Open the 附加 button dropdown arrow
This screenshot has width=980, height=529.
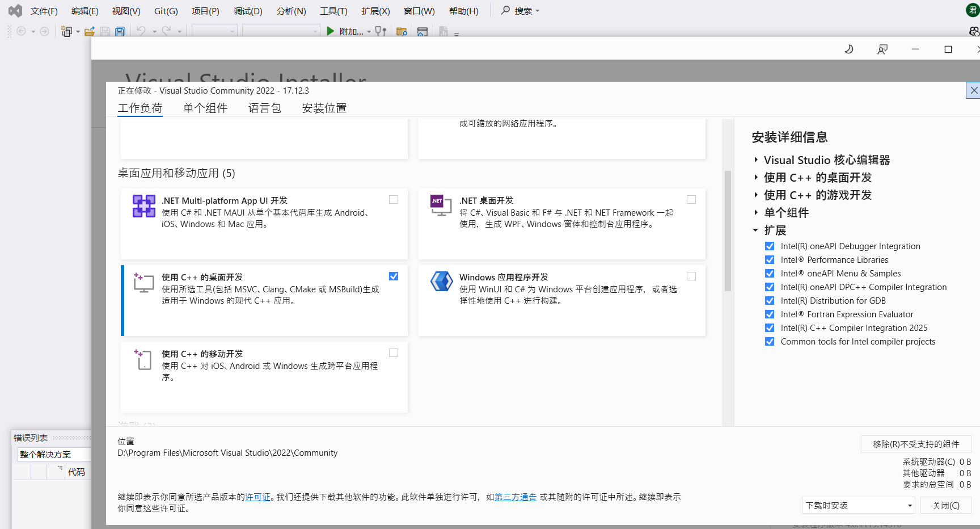[x=369, y=32]
